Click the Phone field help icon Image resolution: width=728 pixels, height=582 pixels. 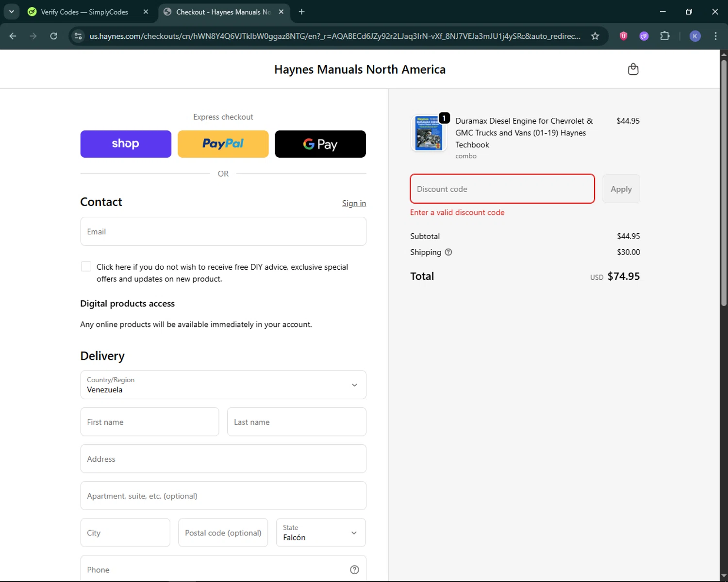pos(354,570)
